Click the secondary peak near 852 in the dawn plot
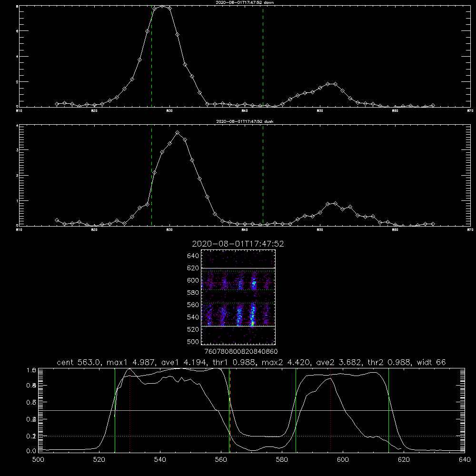This screenshot has width=476, height=476. pyautogui.click(x=335, y=84)
